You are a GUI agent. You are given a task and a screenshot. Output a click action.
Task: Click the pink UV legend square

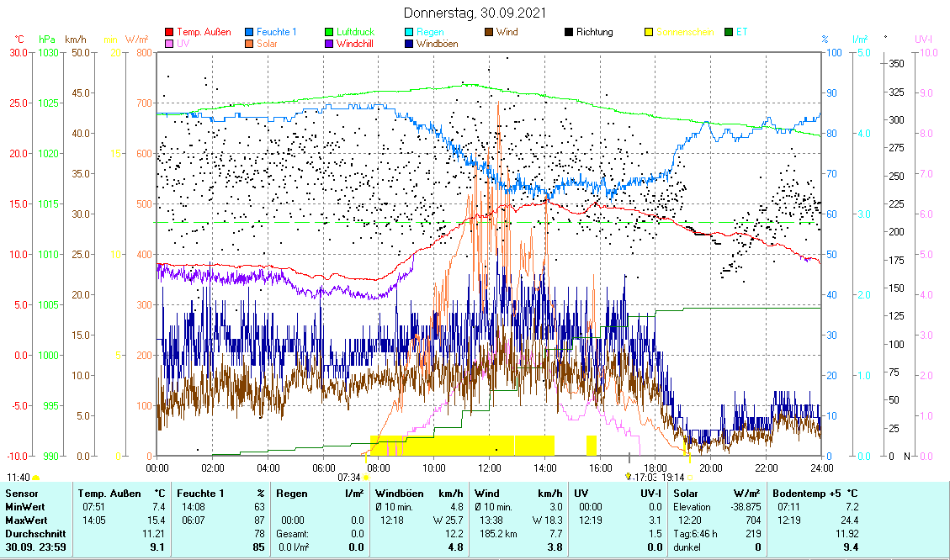[169, 44]
